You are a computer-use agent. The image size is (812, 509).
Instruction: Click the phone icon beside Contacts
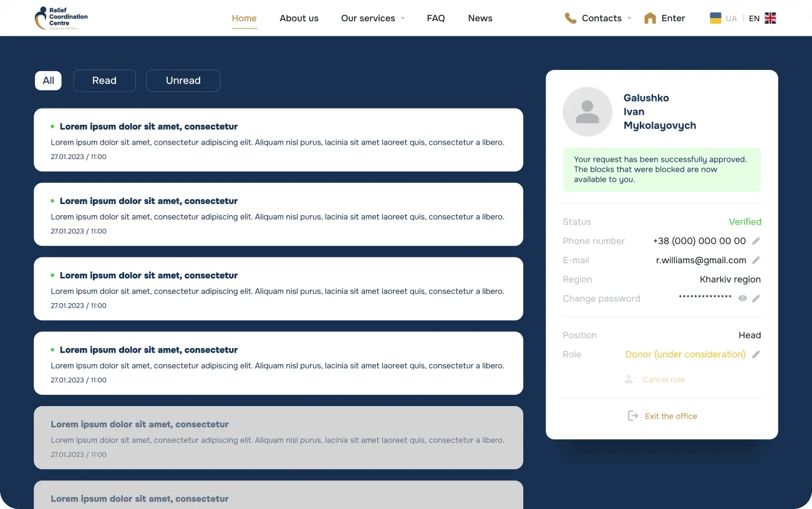point(570,18)
